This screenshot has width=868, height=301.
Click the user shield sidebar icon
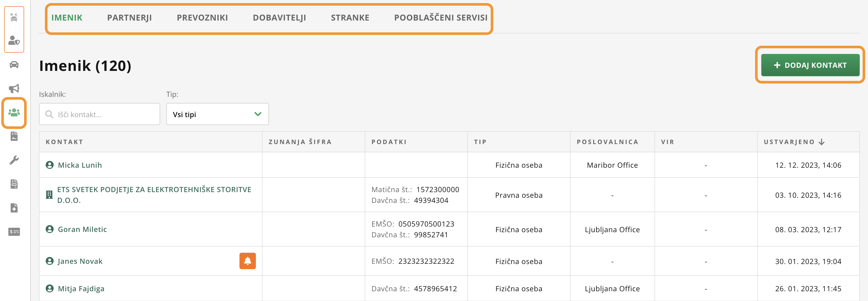tap(14, 40)
